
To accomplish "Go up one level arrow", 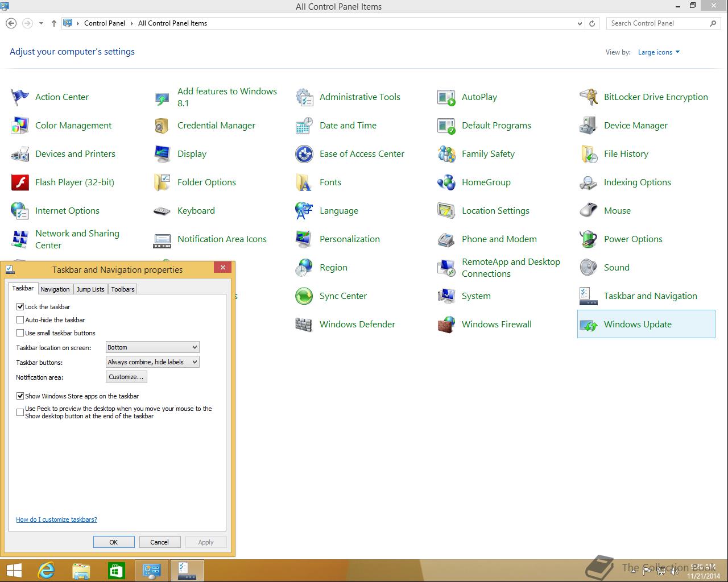I will click(x=54, y=23).
